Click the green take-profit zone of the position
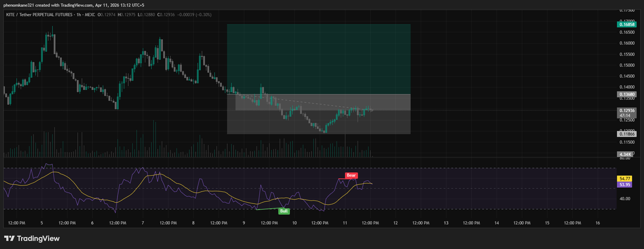This screenshot has height=249, width=644. pos(319,59)
